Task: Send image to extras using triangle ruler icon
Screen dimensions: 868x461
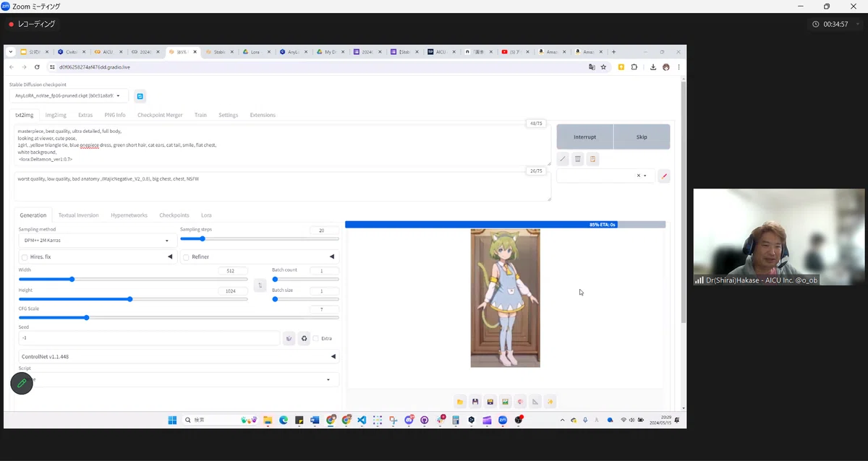Action: [535, 402]
